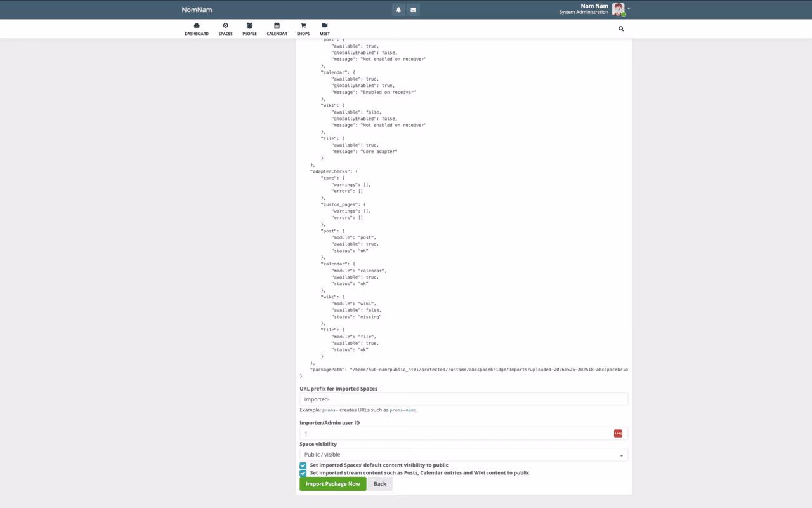
Task: Open the Spaces menu item
Action: click(225, 29)
